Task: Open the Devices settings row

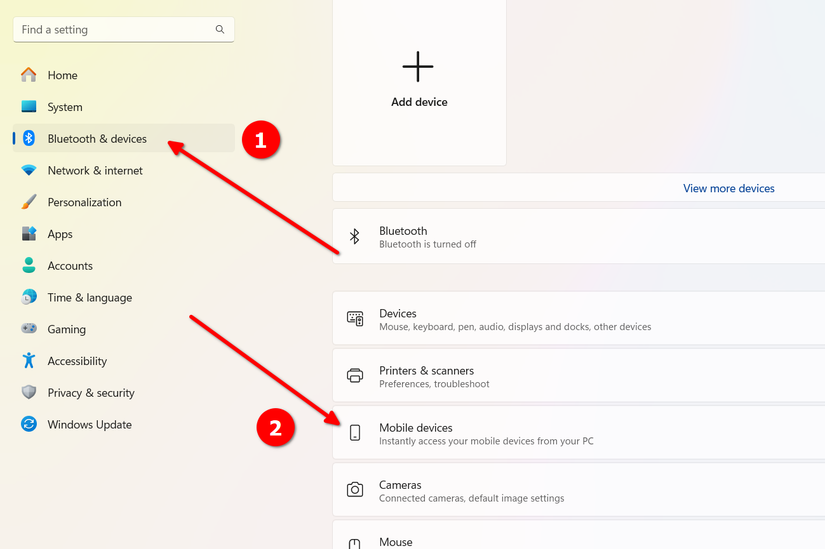Action: pyautogui.click(x=579, y=319)
